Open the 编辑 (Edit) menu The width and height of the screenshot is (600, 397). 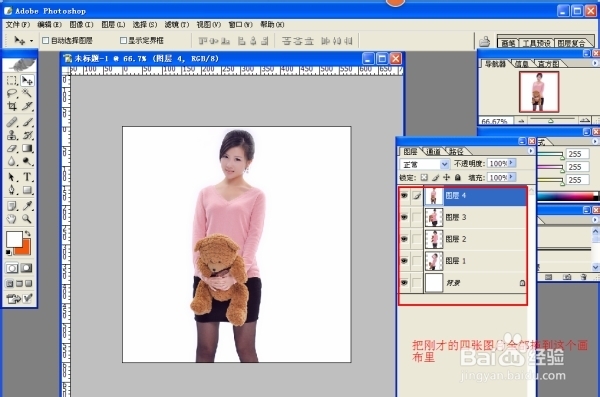pyautogui.click(x=49, y=25)
